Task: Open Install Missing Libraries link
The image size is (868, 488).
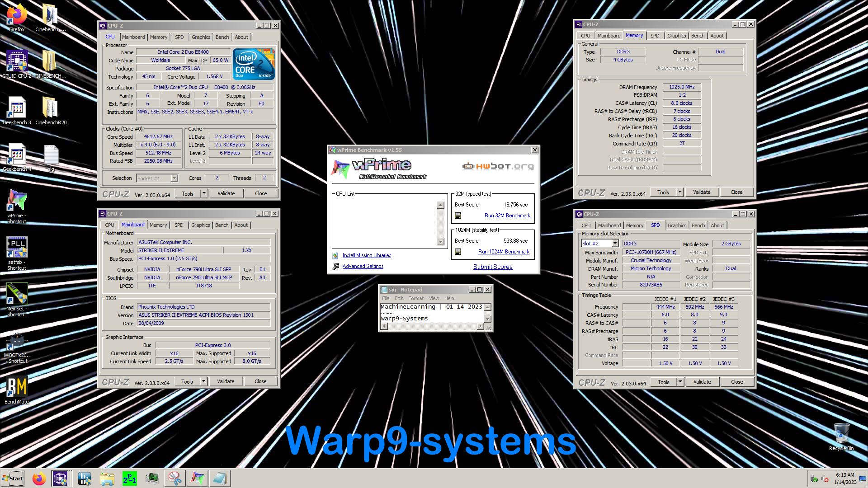Action: tap(367, 255)
